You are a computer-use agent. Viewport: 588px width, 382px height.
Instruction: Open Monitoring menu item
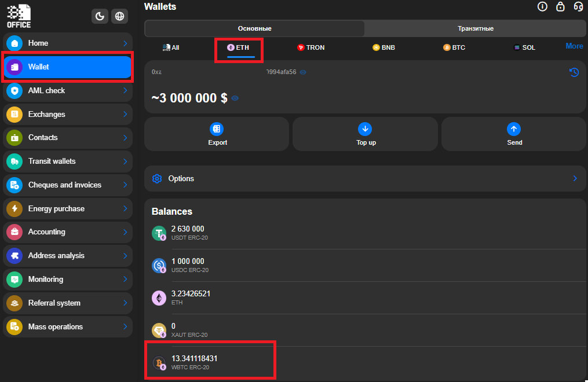pos(68,280)
